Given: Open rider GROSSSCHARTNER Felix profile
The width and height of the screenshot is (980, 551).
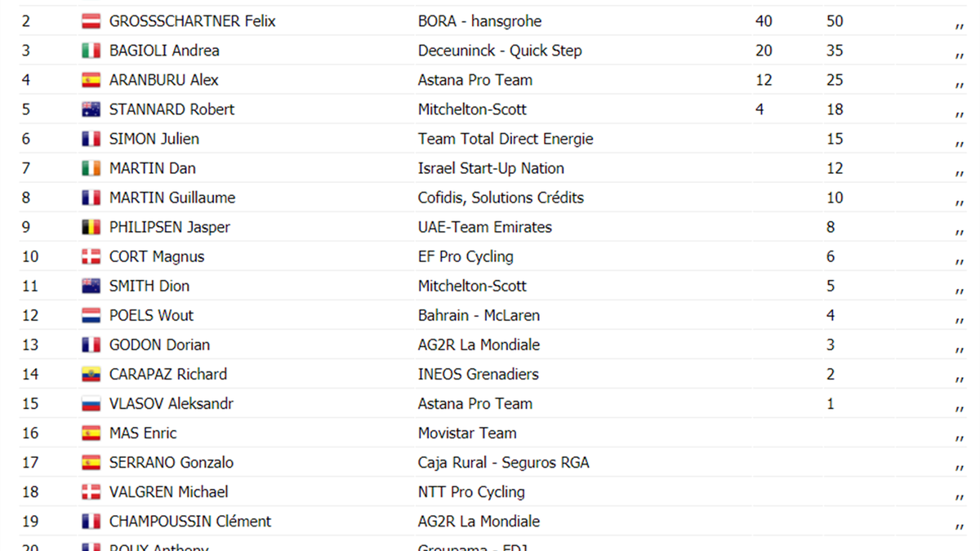Looking at the screenshot, I should tap(192, 21).
